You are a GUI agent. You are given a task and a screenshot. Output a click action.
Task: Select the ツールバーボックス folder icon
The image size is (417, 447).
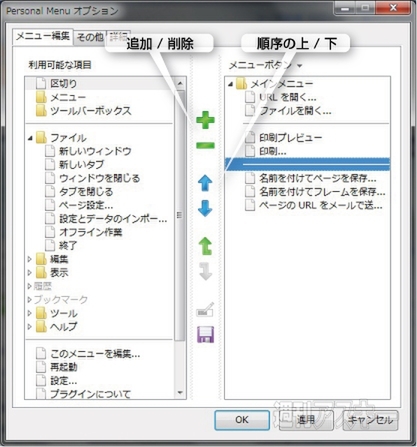coord(41,110)
